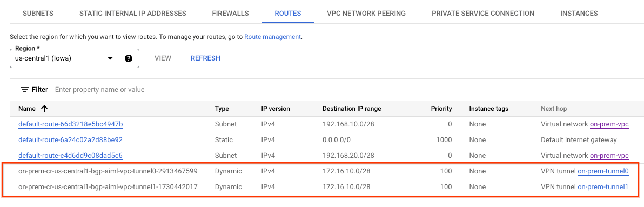Open route default-route-e4d6dd9c08dad5c6
The height and width of the screenshot is (207, 644).
tap(71, 156)
